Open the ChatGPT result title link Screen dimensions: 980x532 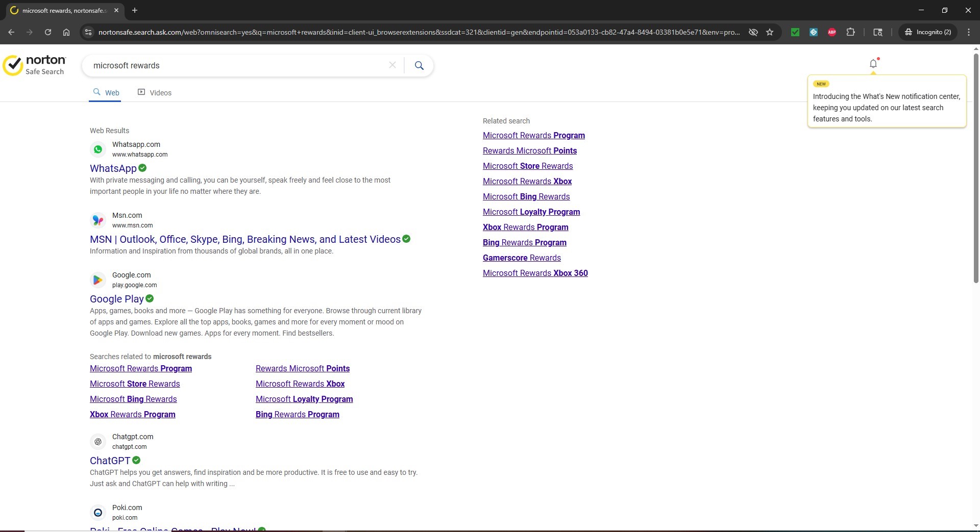point(110,461)
